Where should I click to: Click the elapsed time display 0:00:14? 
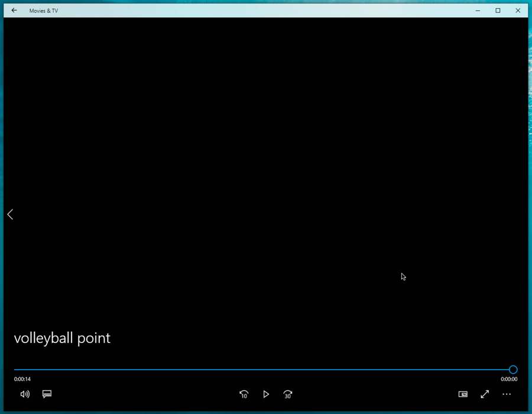[x=22, y=379]
